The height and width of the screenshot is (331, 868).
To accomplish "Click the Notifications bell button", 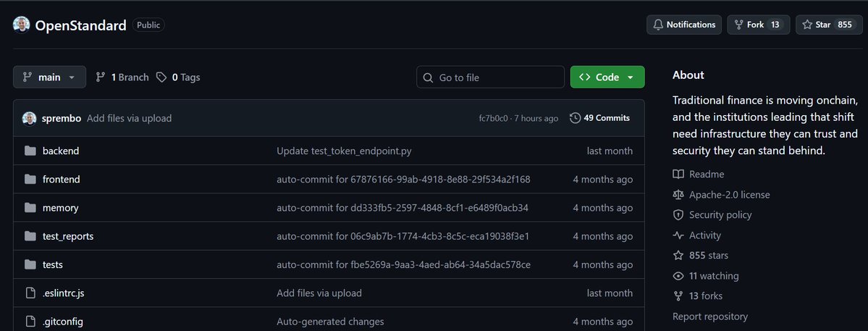I will click(684, 25).
